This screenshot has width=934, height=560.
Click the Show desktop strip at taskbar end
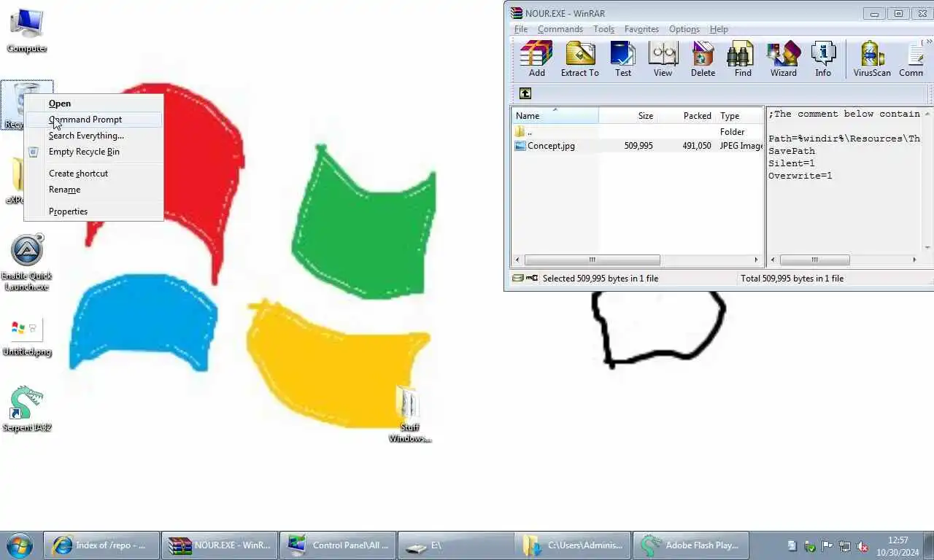[929, 545]
